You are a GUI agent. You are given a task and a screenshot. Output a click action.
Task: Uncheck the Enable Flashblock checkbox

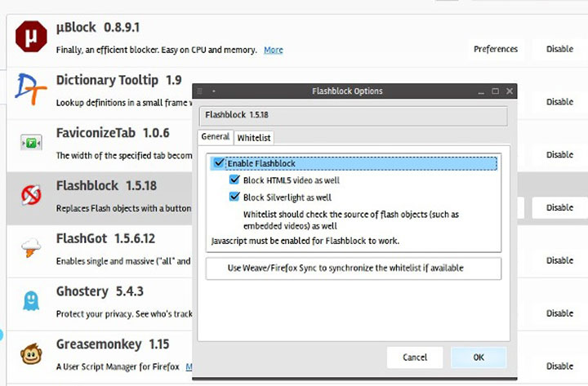219,163
